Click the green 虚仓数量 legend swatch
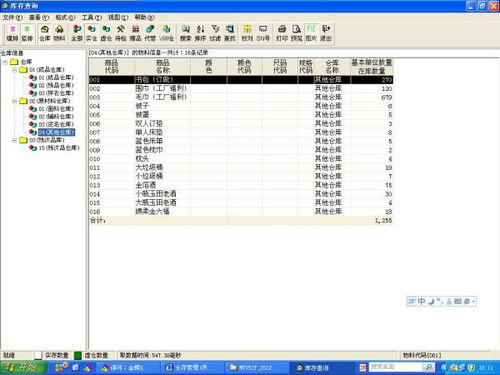 click(78, 356)
